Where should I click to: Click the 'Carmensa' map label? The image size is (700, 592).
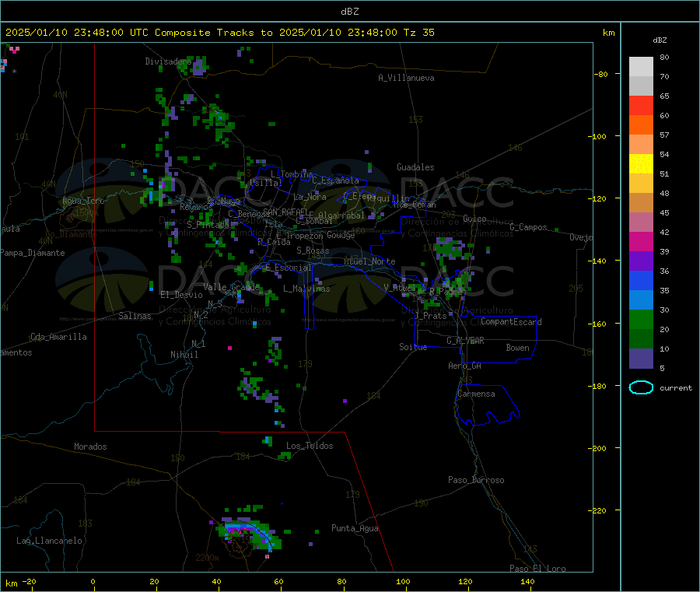tap(476, 394)
